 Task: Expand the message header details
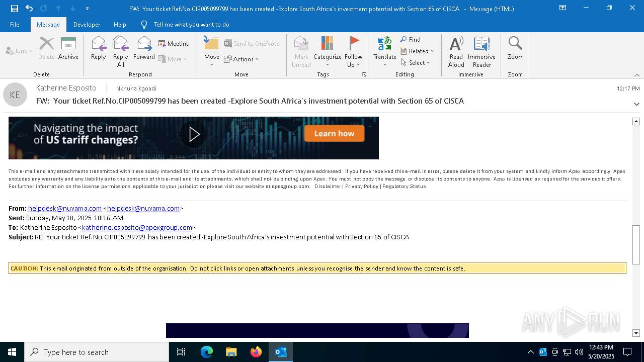point(636,104)
